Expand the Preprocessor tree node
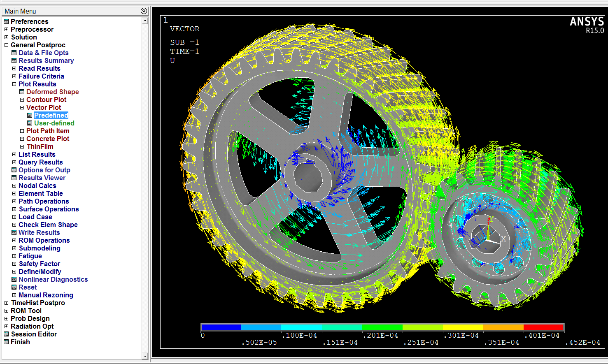Screen dimensions: 608x364 tap(6, 29)
